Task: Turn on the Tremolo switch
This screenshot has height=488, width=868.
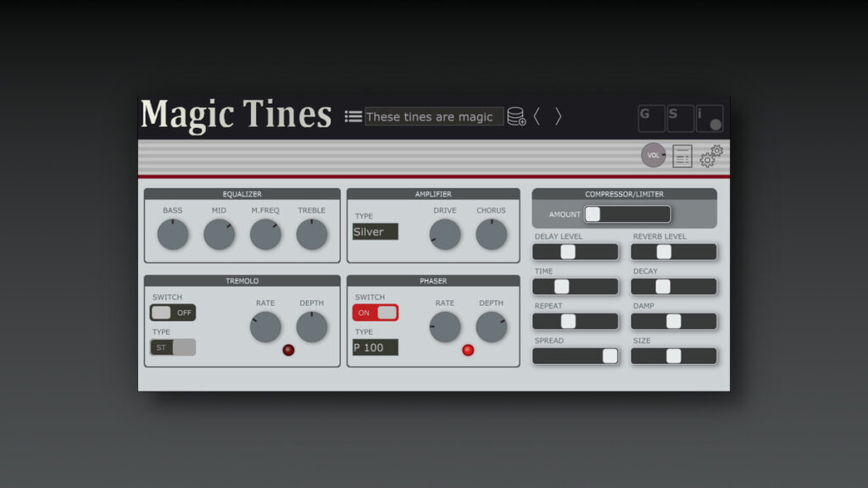Action: click(173, 312)
